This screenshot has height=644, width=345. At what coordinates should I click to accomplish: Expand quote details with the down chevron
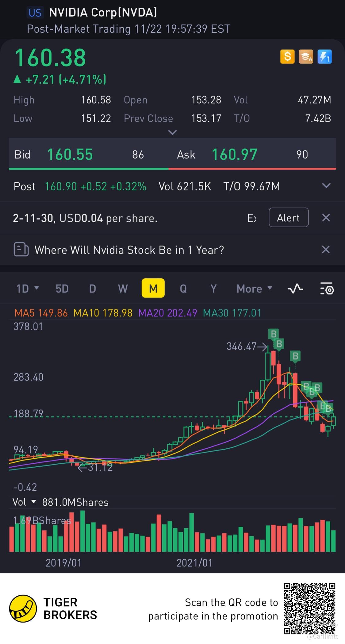pos(173,133)
